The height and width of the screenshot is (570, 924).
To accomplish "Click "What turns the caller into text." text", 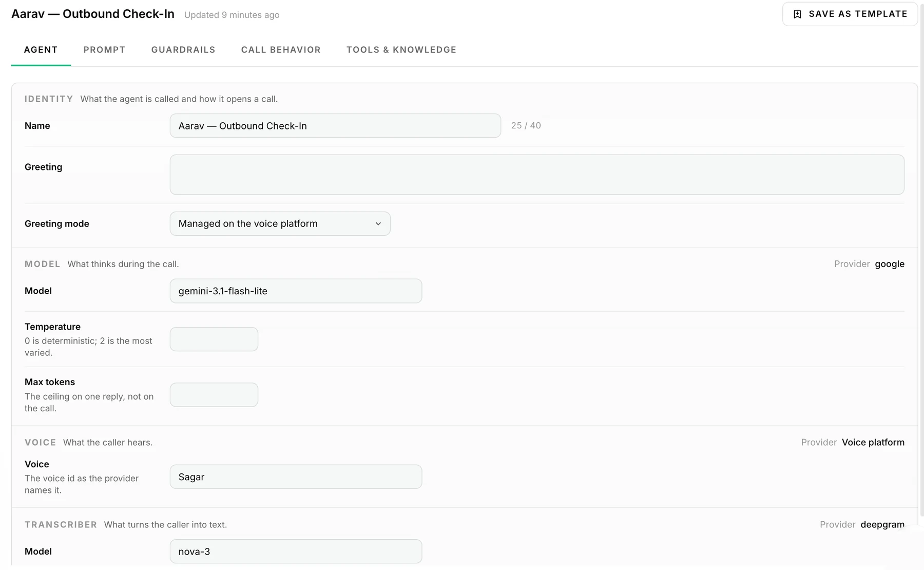I will tap(165, 525).
